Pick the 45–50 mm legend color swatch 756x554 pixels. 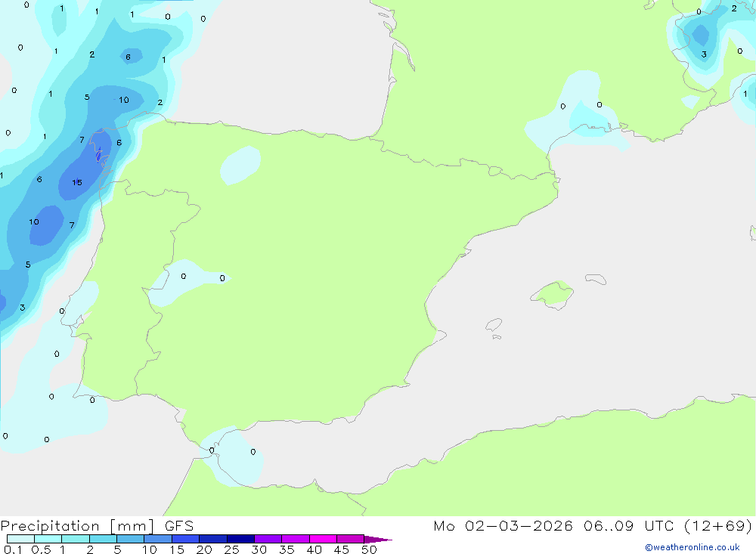[350, 539]
